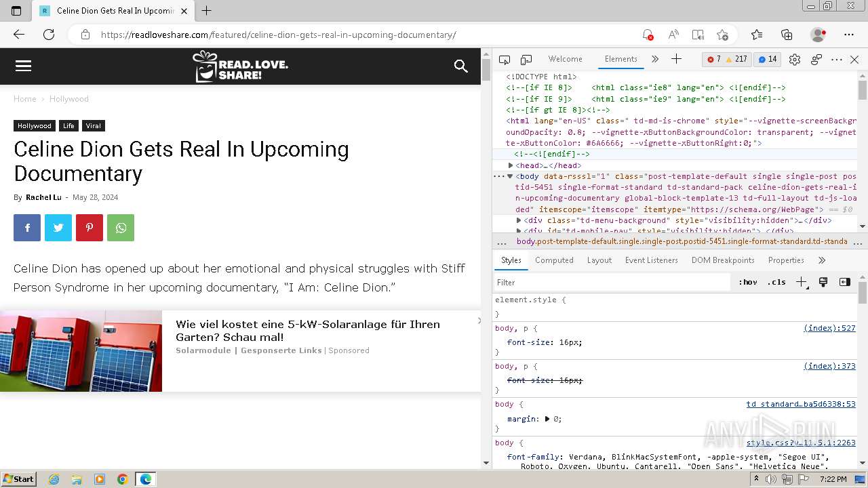Open Google Chrome from the taskbar
The image size is (868, 488).
[123, 479]
